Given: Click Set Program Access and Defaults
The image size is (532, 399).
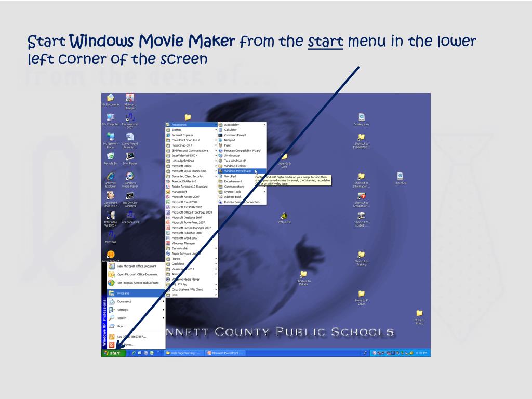Looking at the screenshot, I should (x=136, y=283).
